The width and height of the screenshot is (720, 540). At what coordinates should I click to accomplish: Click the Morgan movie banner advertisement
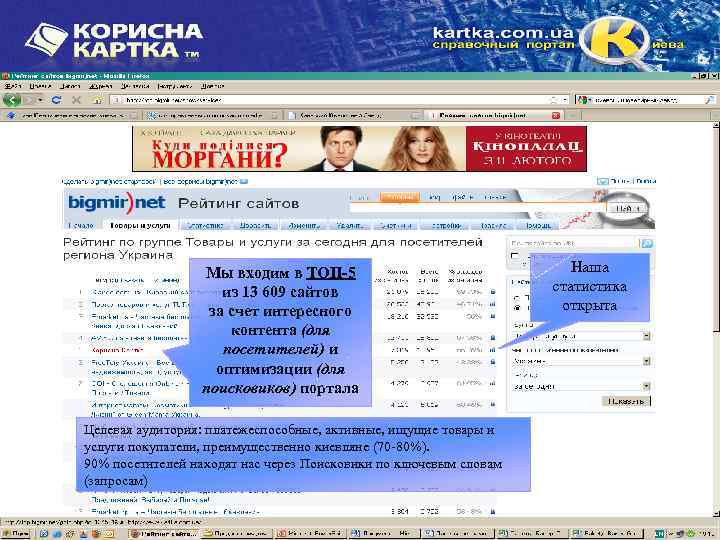point(359,149)
